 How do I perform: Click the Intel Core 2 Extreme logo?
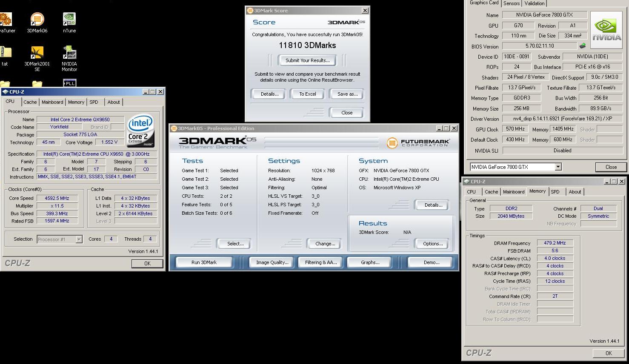(x=140, y=130)
